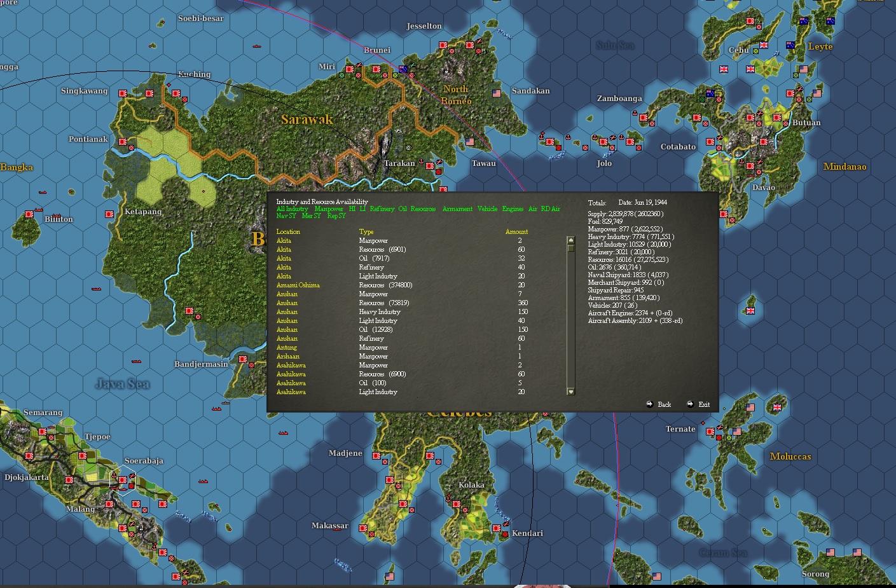
Task: Click the Oil (7917) entry
Action: (x=374, y=258)
